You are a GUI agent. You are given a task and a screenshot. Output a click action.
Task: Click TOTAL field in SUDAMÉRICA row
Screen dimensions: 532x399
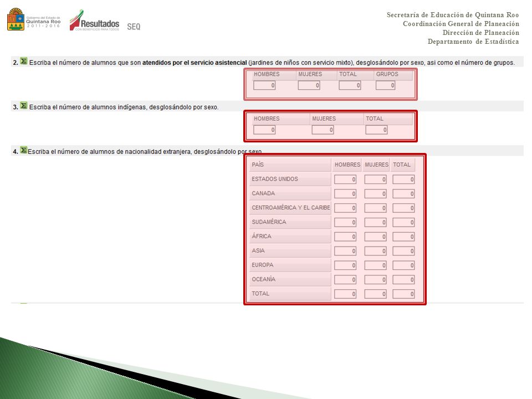(x=403, y=222)
